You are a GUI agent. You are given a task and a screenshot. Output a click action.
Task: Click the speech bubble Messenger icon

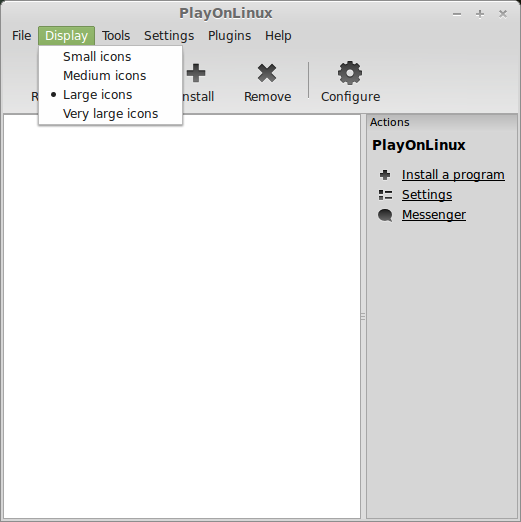coord(385,215)
